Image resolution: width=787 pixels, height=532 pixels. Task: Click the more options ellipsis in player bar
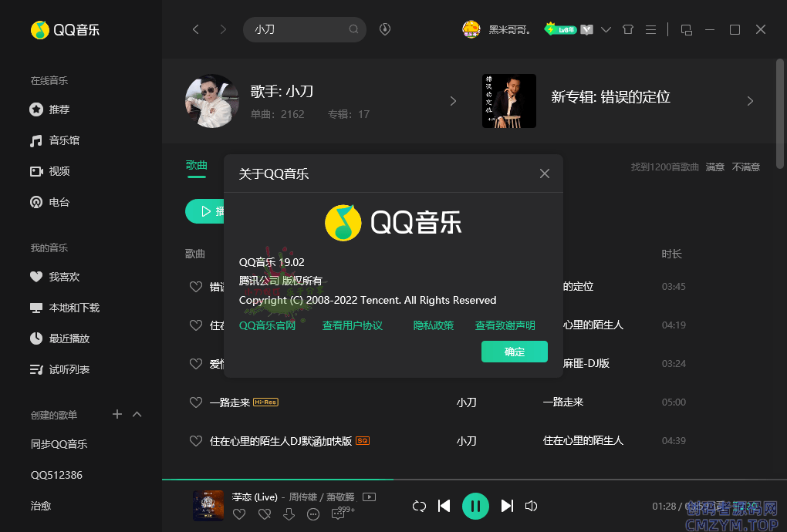313,514
